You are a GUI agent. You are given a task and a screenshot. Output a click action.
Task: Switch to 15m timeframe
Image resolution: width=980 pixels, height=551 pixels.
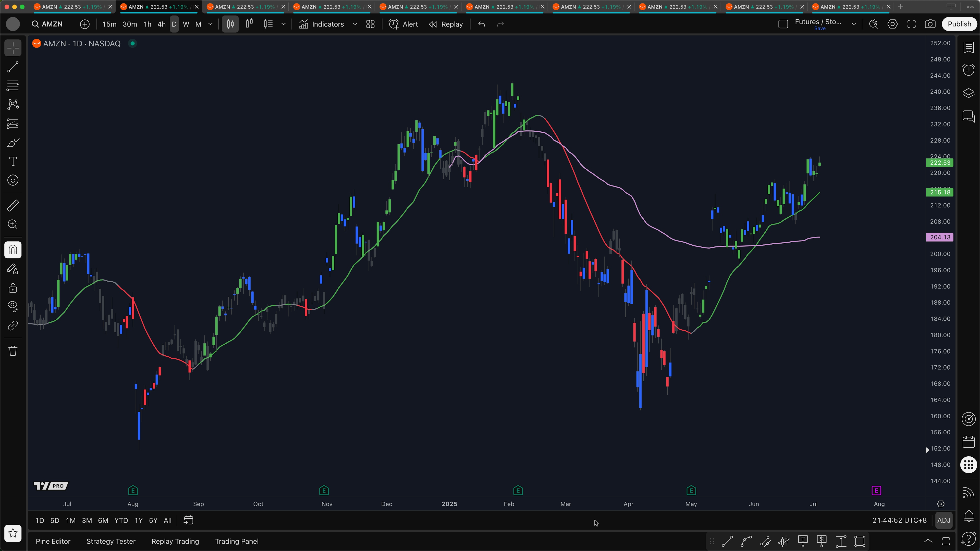pyautogui.click(x=109, y=24)
